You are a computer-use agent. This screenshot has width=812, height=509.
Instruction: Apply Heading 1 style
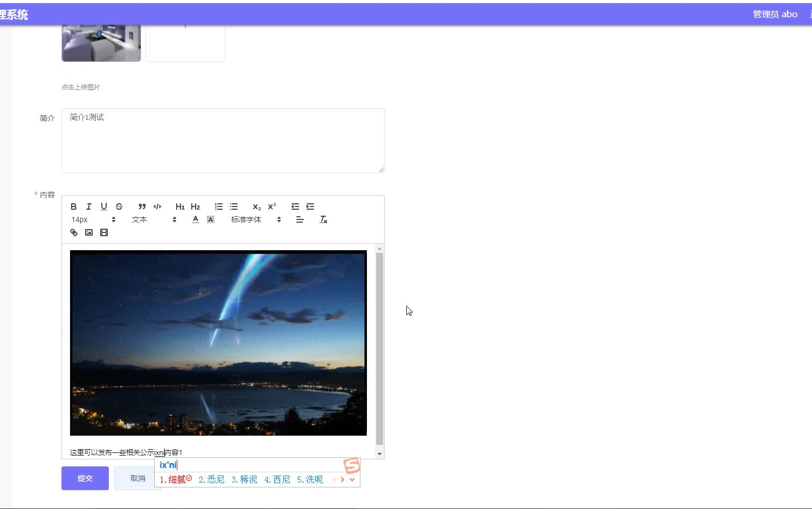pyautogui.click(x=180, y=207)
